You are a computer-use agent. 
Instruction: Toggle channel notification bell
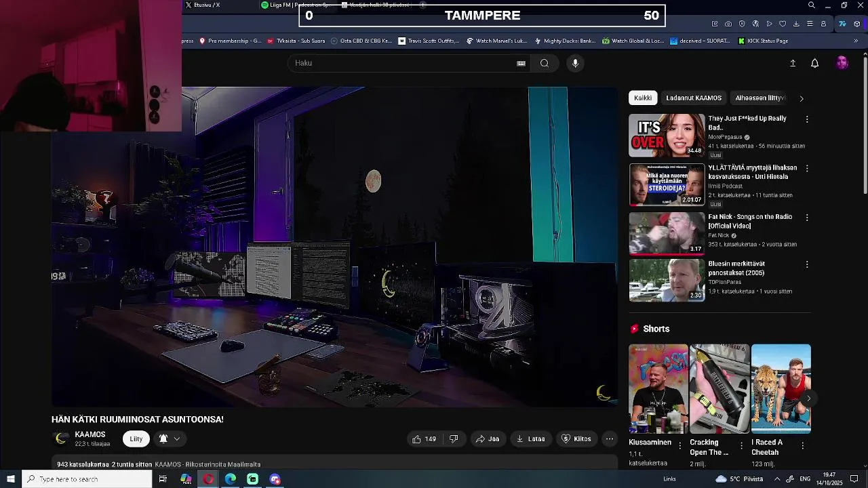163,439
